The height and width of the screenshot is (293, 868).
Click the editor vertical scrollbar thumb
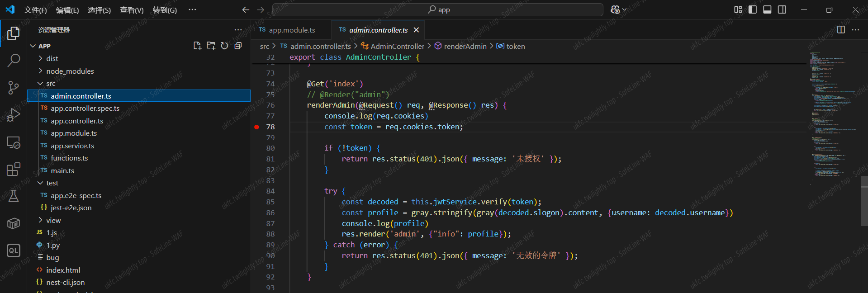point(864,200)
